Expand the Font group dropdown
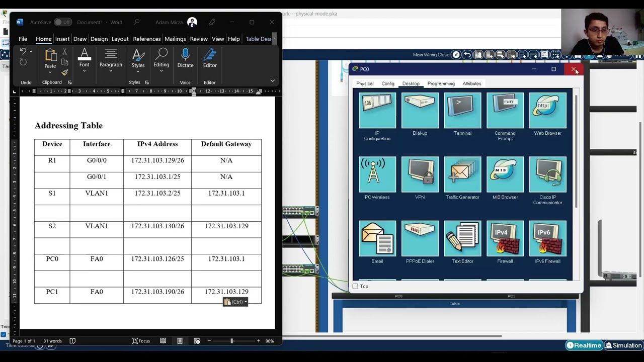This screenshot has width=644, height=362. [x=84, y=71]
